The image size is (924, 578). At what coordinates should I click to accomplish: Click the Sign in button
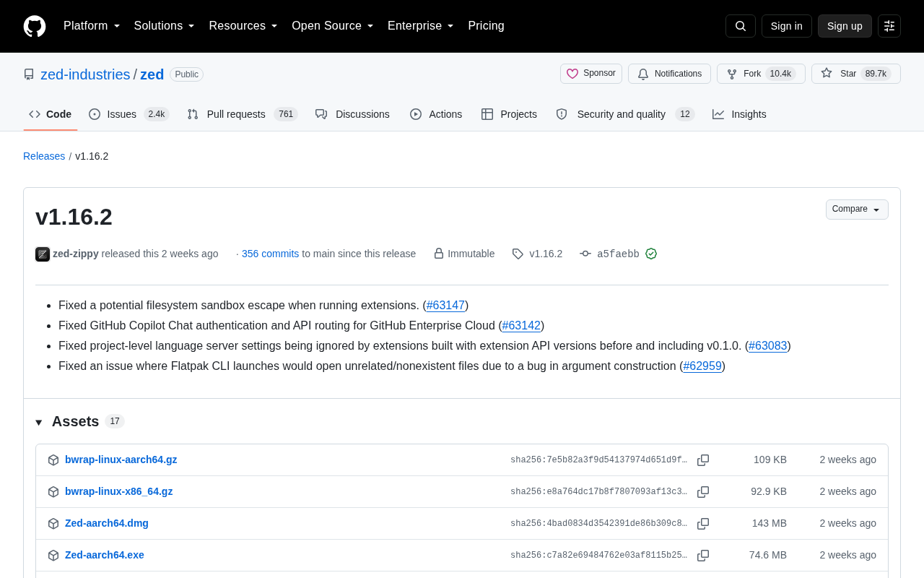(x=787, y=26)
